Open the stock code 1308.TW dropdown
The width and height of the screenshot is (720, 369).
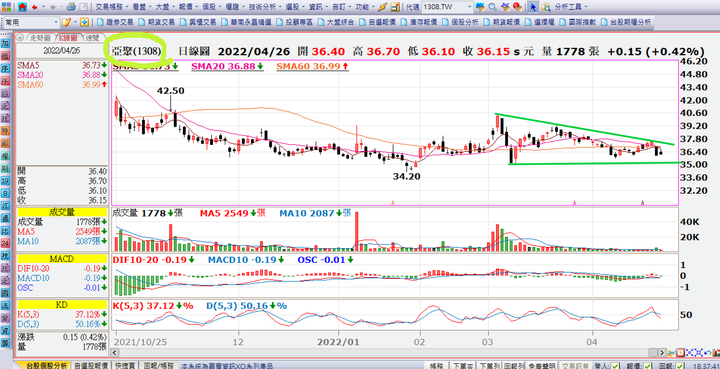[x=468, y=7]
